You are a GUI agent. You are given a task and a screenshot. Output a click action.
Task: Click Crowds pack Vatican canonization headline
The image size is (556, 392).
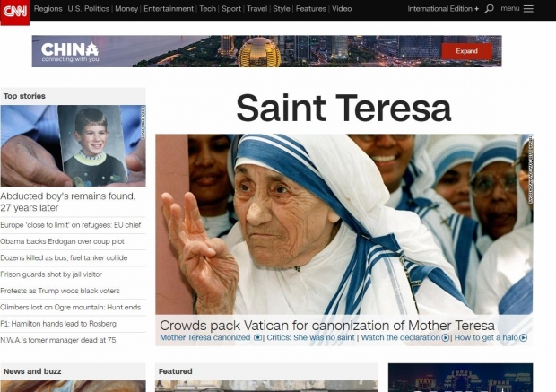click(326, 325)
